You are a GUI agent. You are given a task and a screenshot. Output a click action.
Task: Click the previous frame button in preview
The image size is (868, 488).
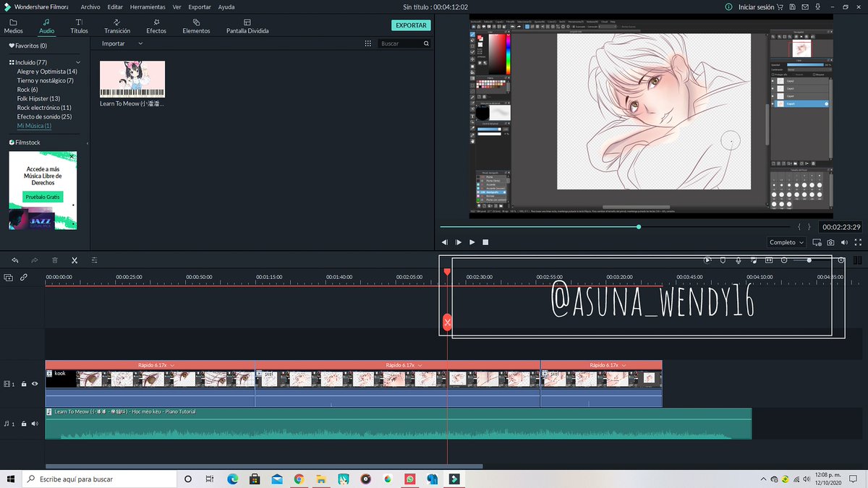[x=445, y=242]
